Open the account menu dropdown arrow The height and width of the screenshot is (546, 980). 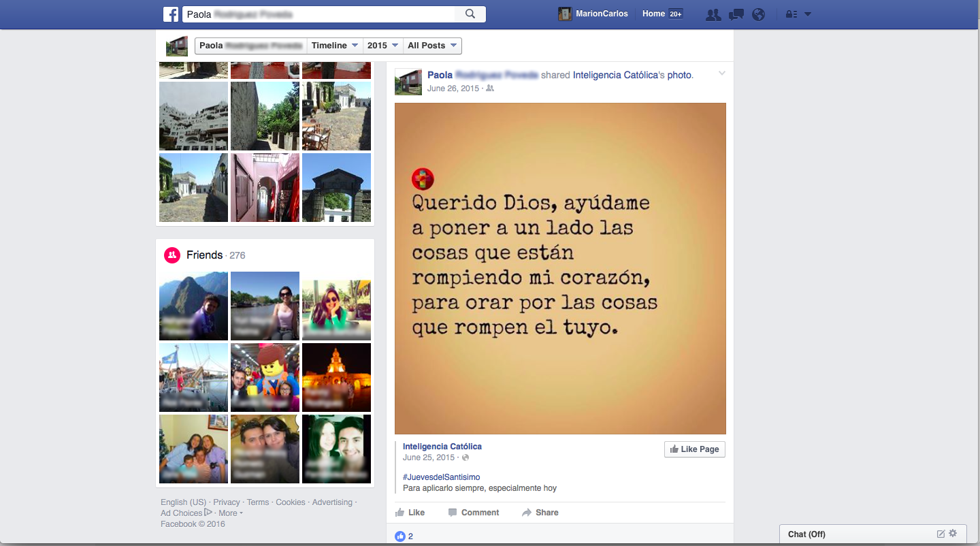pos(808,14)
